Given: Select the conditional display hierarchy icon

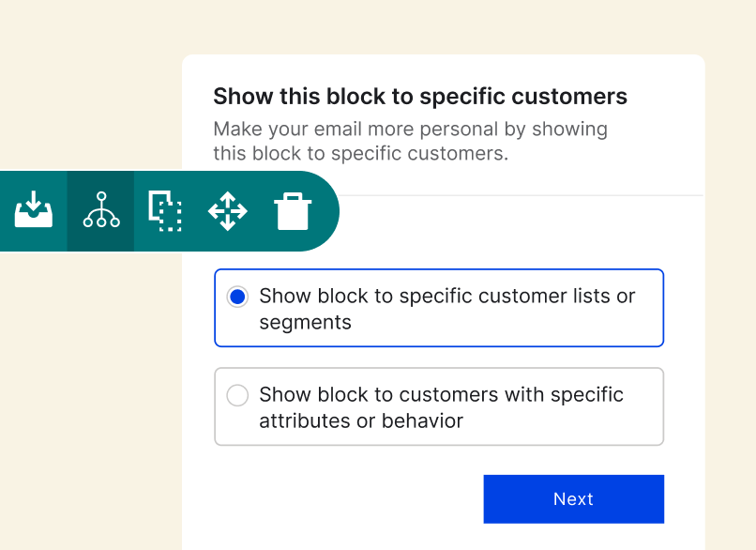Looking at the screenshot, I should [101, 210].
